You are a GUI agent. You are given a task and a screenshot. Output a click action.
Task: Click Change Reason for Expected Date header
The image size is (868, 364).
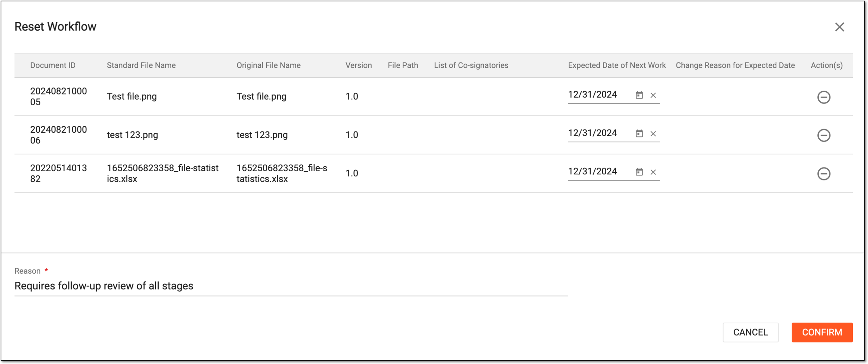tap(735, 65)
